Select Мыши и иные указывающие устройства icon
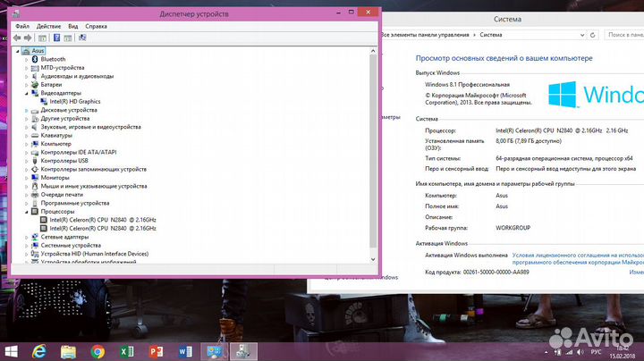The width and height of the screenshot is (644, 361). coord(35,186)
